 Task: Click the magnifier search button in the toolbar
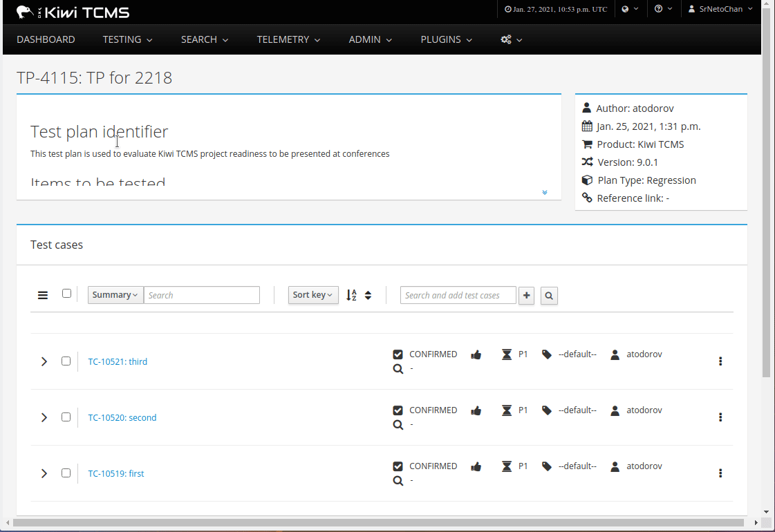(x=549, y=296)
